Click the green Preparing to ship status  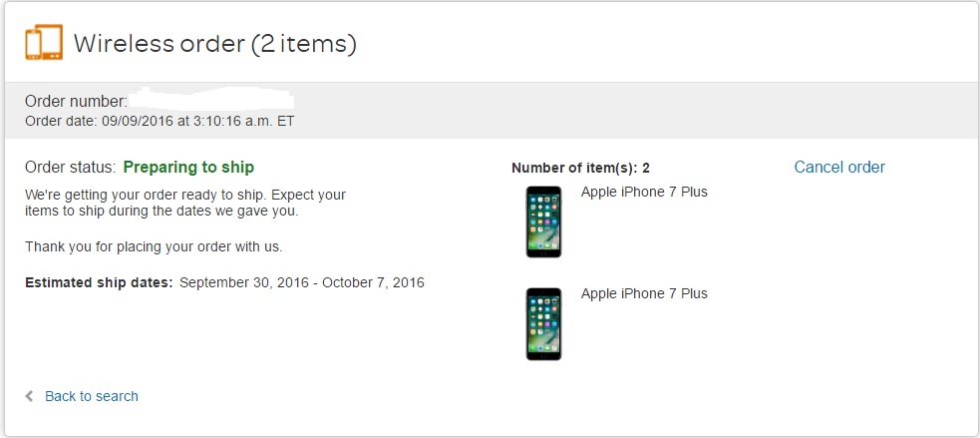coord(188,167)
